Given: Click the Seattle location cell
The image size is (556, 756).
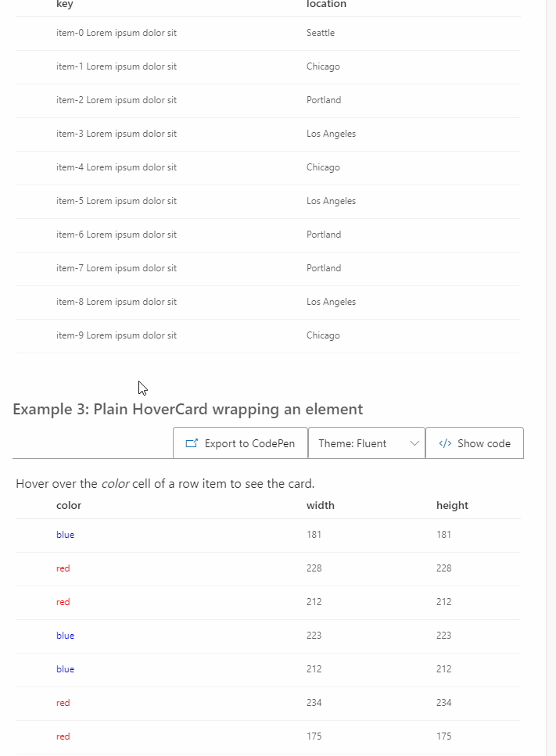Looking at the screenshot, I should tap(321, 33).
